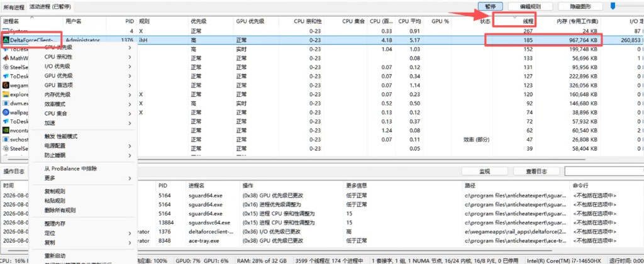
Task: Choose 触发 性能模式 from context menu
Action: click(x=82, y=136)
